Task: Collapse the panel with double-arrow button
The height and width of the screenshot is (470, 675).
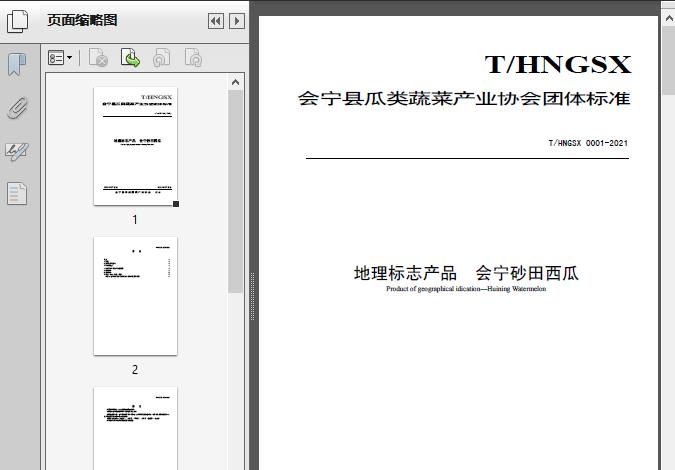Action: click(x=216, y=21)
